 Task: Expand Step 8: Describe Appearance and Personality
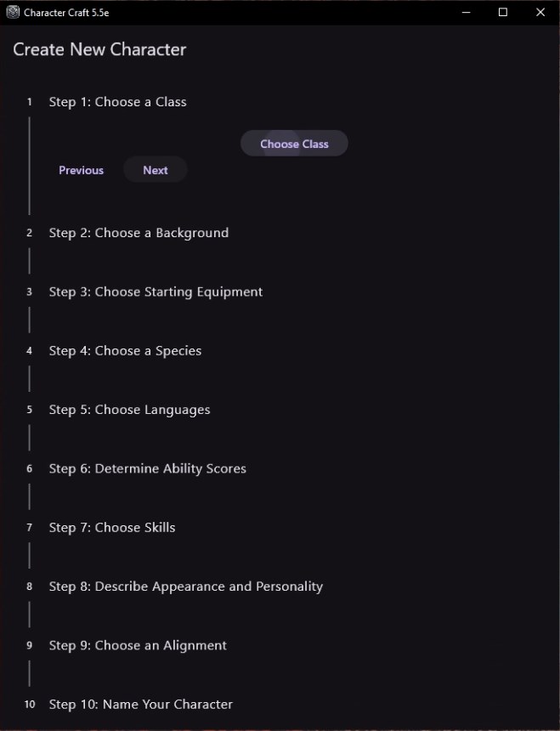pyautogui.click(x=186, y=586)
